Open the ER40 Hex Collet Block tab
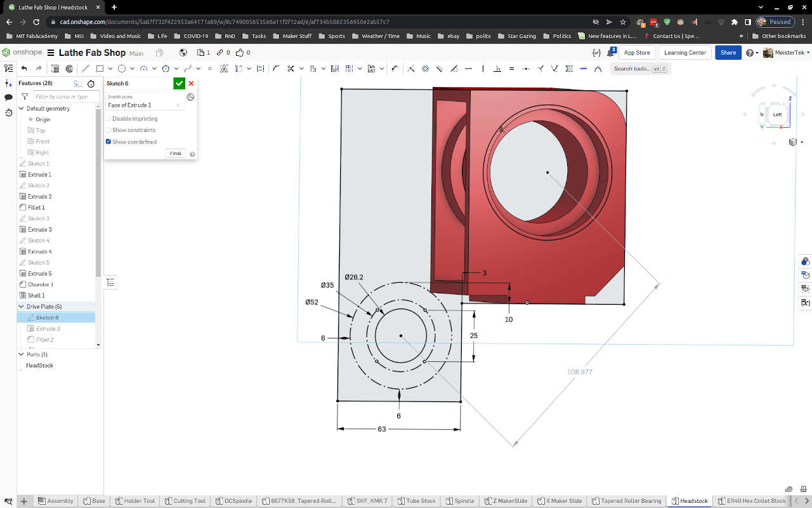812x508 pixels. coord(752,501)
